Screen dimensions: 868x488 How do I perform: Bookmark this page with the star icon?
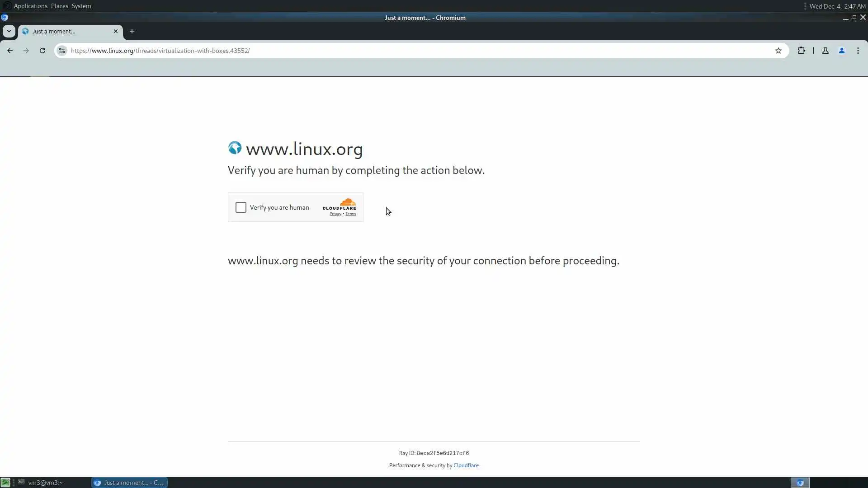(x=778, y=51)
